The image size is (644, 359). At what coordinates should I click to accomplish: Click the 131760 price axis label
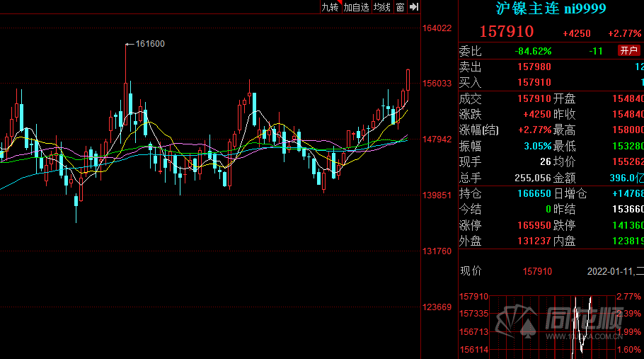[x=437, y=251]
